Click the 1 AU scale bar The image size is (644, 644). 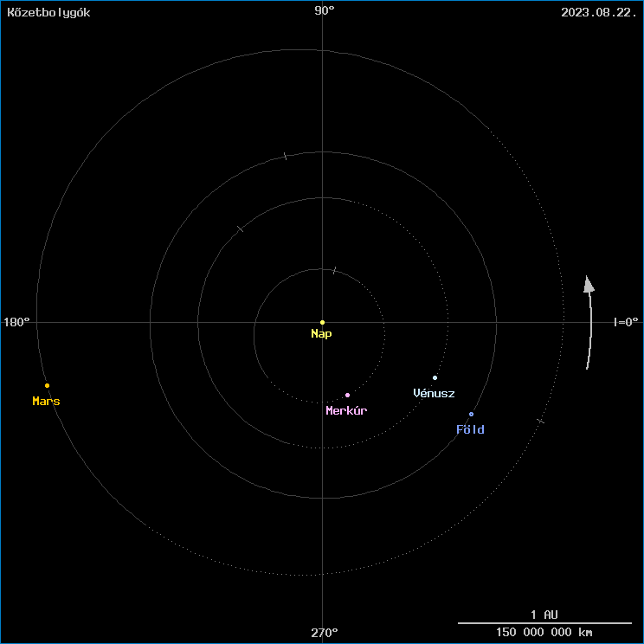point(544,622)
